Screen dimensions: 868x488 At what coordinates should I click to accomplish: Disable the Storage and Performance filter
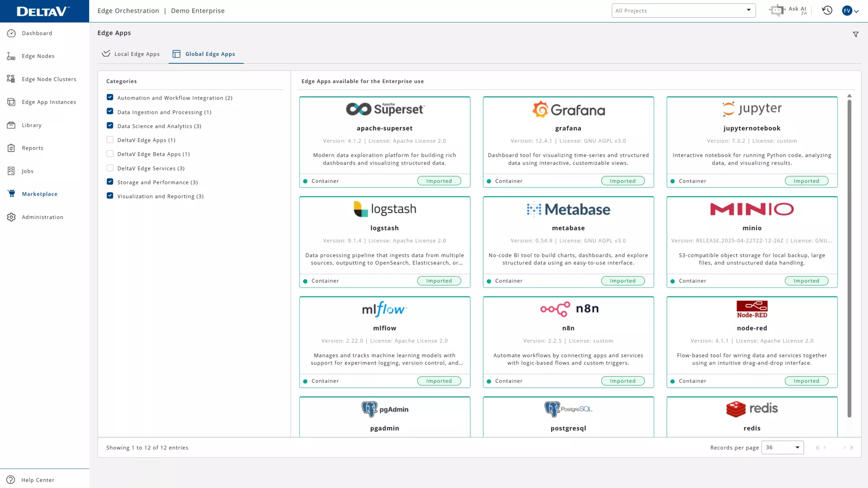(x=110, y=182)
